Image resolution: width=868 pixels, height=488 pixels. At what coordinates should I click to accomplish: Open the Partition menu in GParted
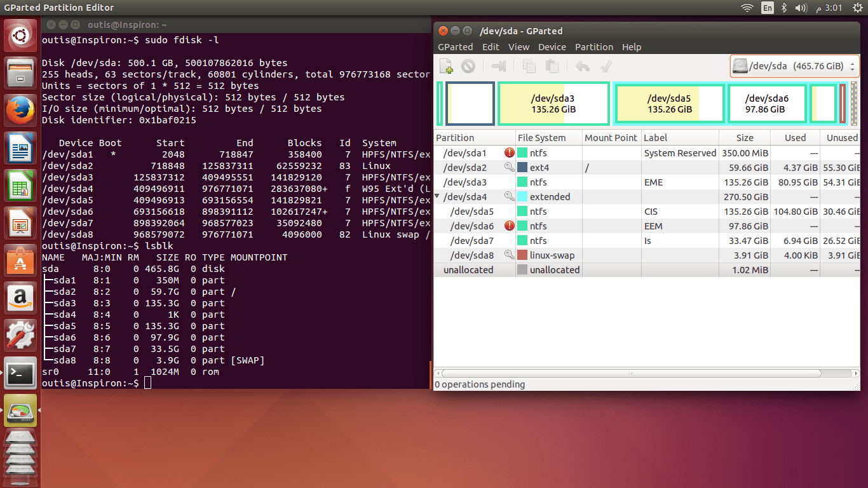point(593,46)
